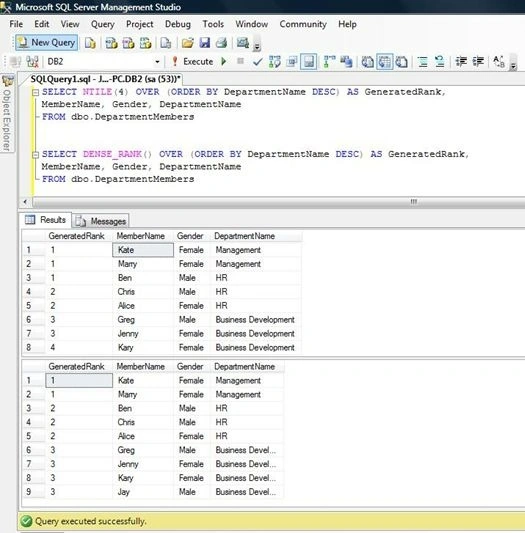Open the Query menu
This screenshot has width=525, height=533.
click(103, 24)
